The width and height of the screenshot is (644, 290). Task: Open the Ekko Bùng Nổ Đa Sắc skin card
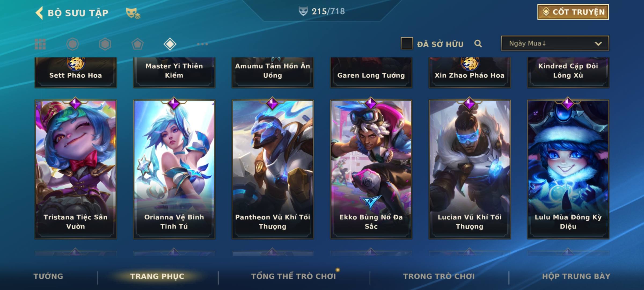coord(371,169)
